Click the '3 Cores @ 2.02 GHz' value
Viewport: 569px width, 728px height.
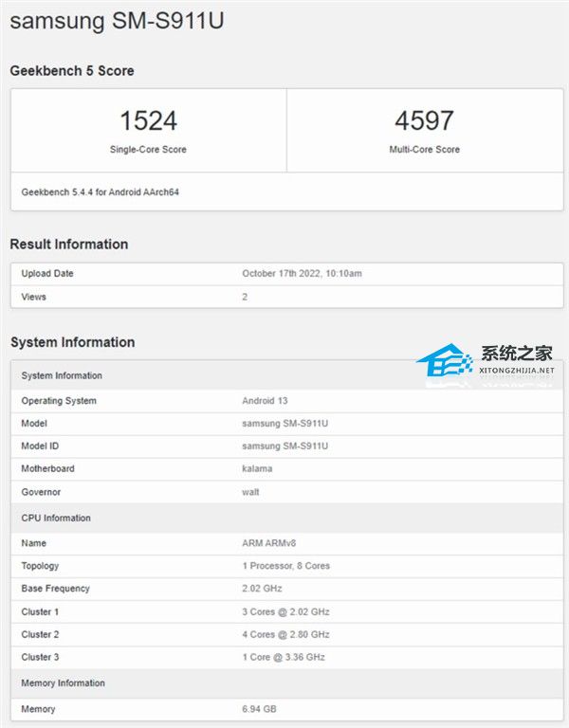[285, 612]
